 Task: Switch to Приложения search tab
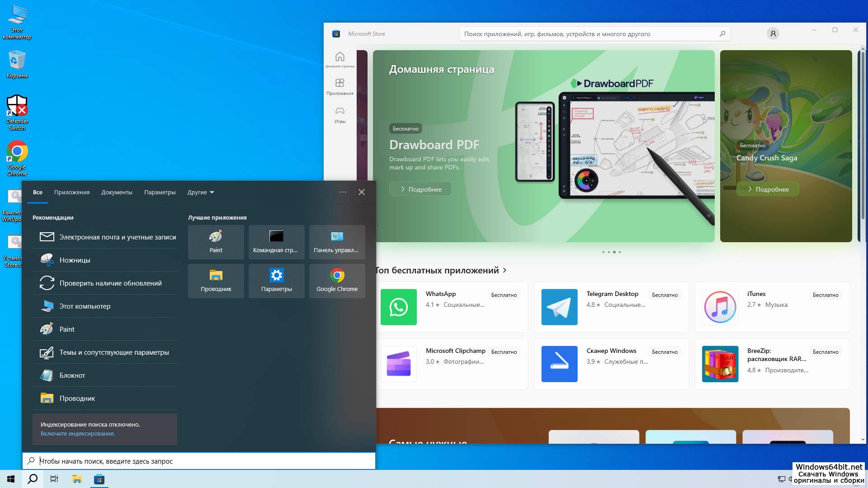72,192
